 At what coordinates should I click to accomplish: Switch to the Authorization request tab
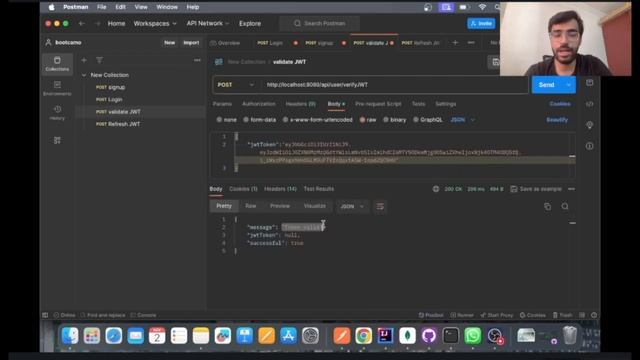click(x=259, y=104)
